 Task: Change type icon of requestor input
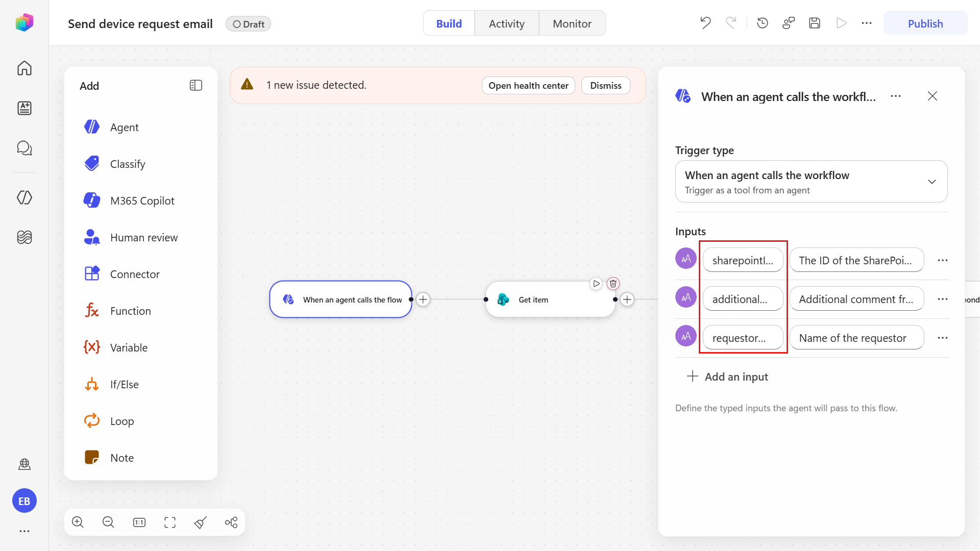[x=686, y=336]
